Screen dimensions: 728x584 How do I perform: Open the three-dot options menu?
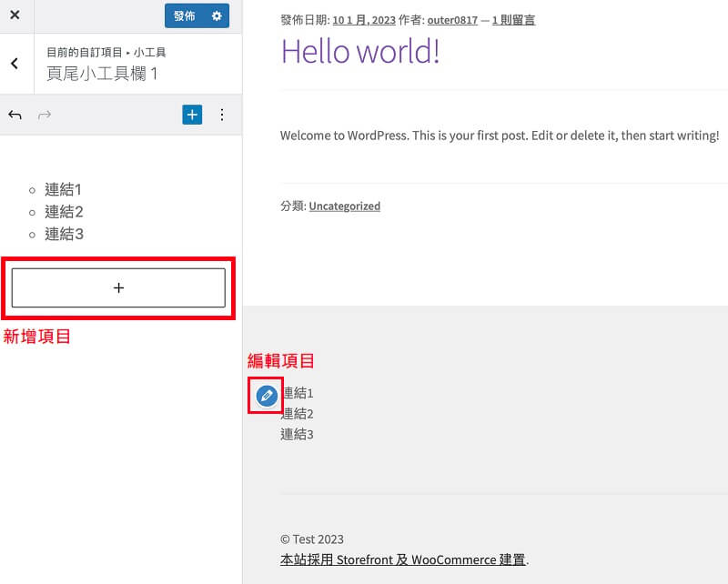pos(222,115)
